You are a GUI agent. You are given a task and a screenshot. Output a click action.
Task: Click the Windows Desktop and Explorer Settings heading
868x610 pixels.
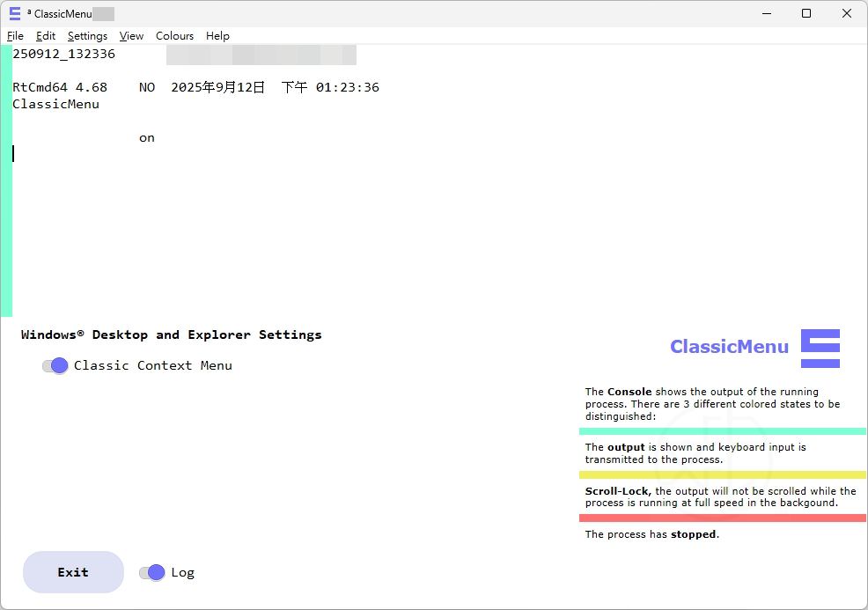tap(171, 334)
